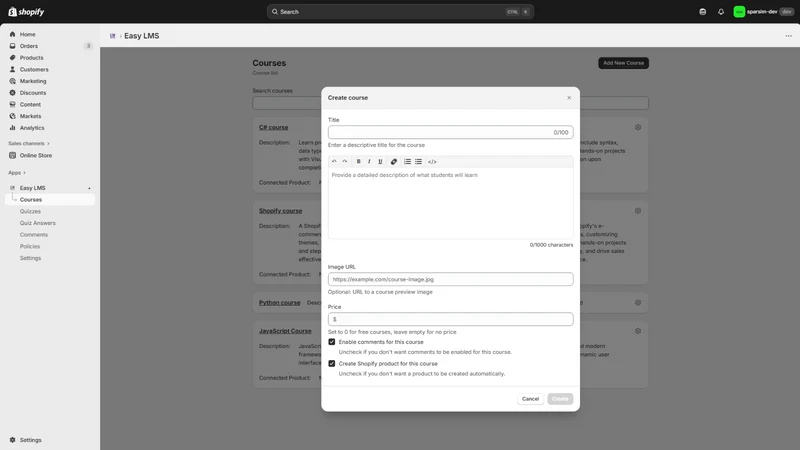Open the sparsim-dev account menu
800x450 pixels.
click(x=763, y=12)
